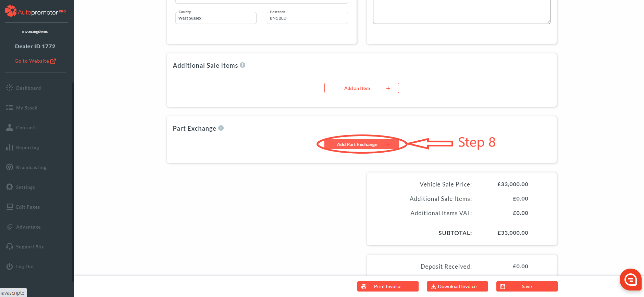Save the invoice with Save button

527,286
